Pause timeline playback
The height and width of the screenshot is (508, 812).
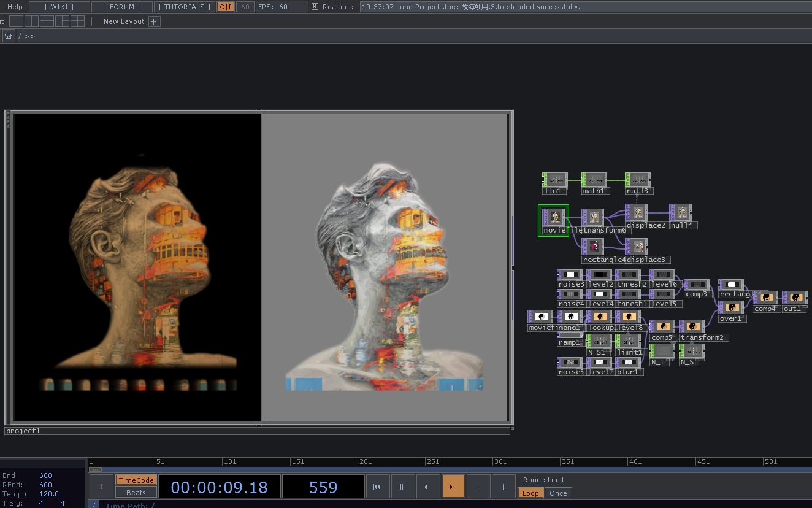pyautogui.click(x=402, y=487)
